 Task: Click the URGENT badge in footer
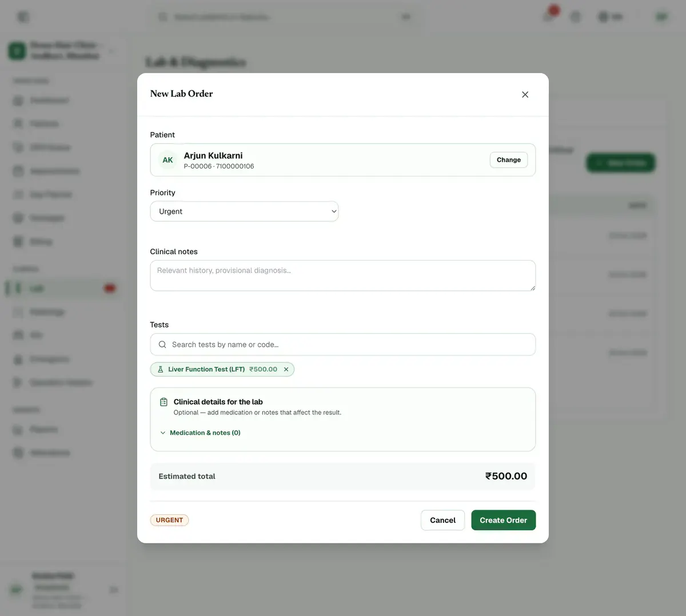point(169,520)
